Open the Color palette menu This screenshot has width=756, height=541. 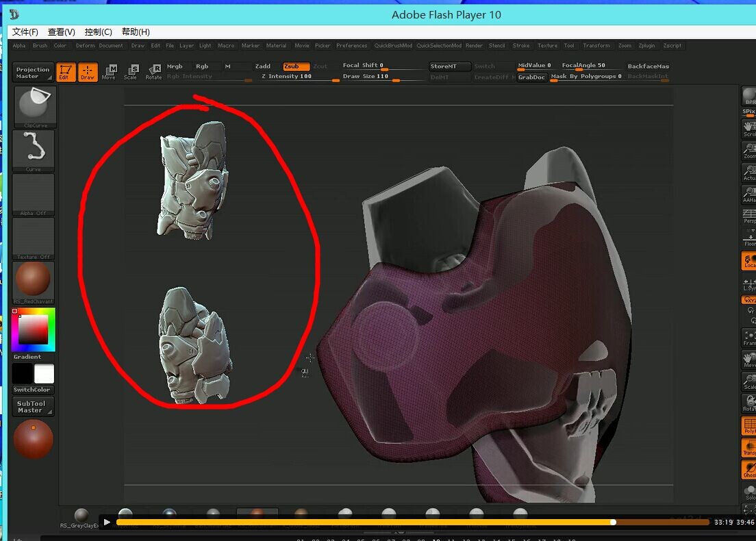click(x=60, y=46)
